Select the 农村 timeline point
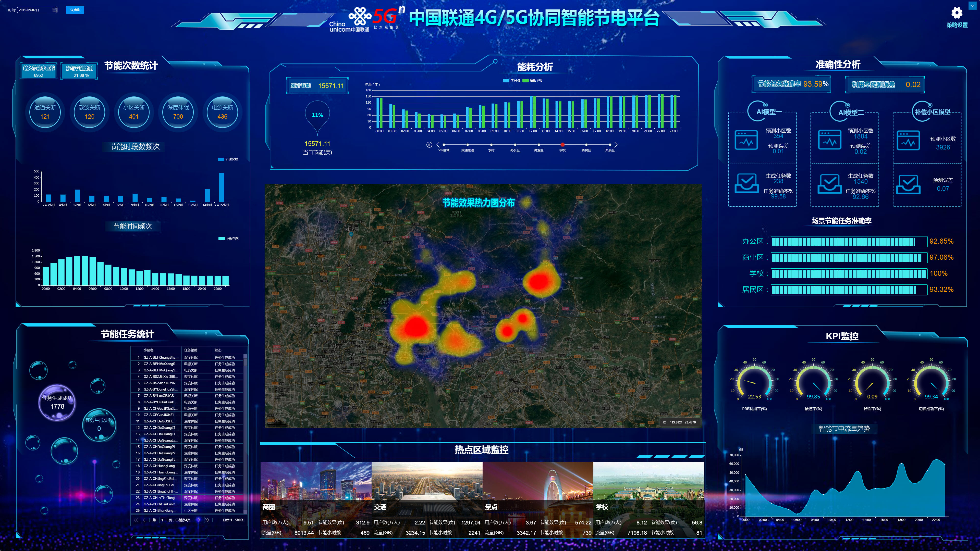 click(x=491, y=144)
